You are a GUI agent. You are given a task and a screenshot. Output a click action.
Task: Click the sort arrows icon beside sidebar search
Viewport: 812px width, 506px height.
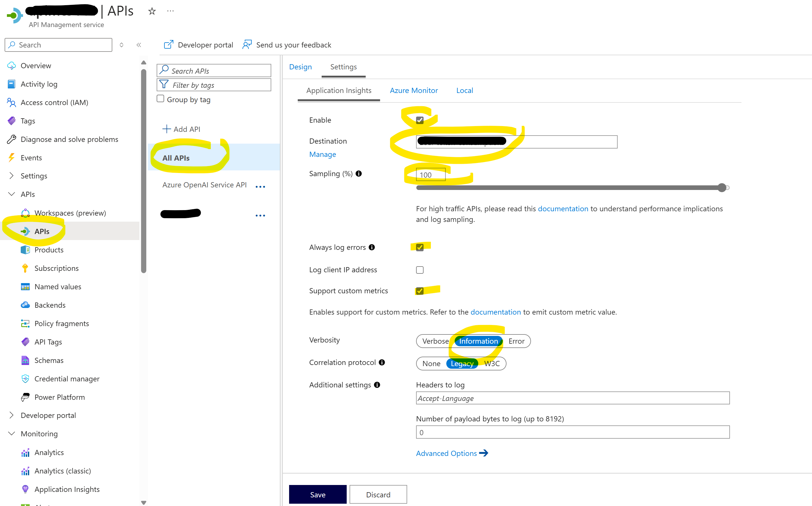pos(122,45)
